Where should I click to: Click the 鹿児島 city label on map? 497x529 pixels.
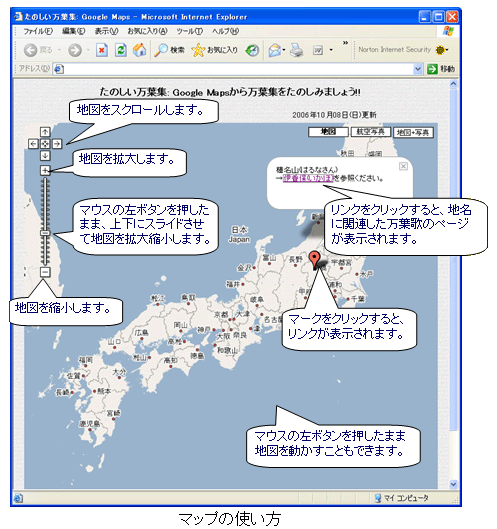pos(89,423)
